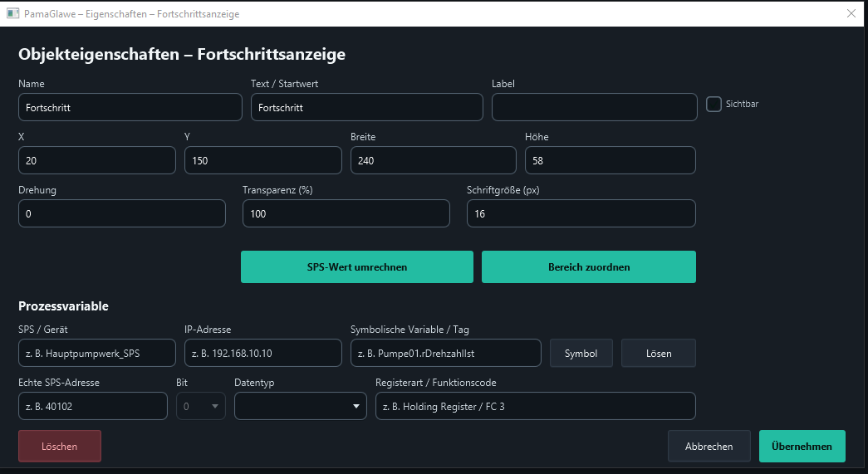Click the Löschen button

click(60, 447)
